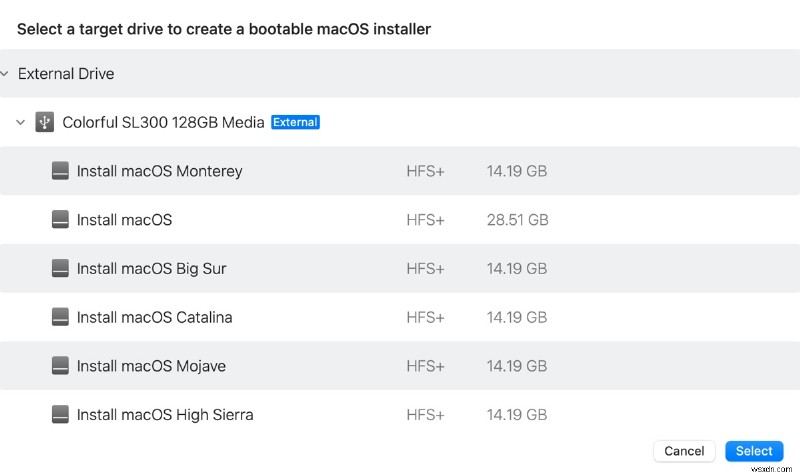Click the External Drive section header

(400, 74)
